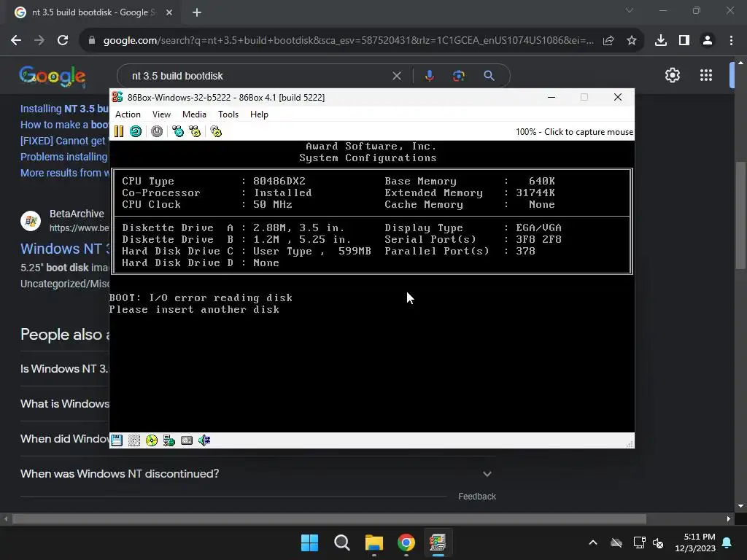Open the clock showing 5:11 PM

tap(695, 542)
